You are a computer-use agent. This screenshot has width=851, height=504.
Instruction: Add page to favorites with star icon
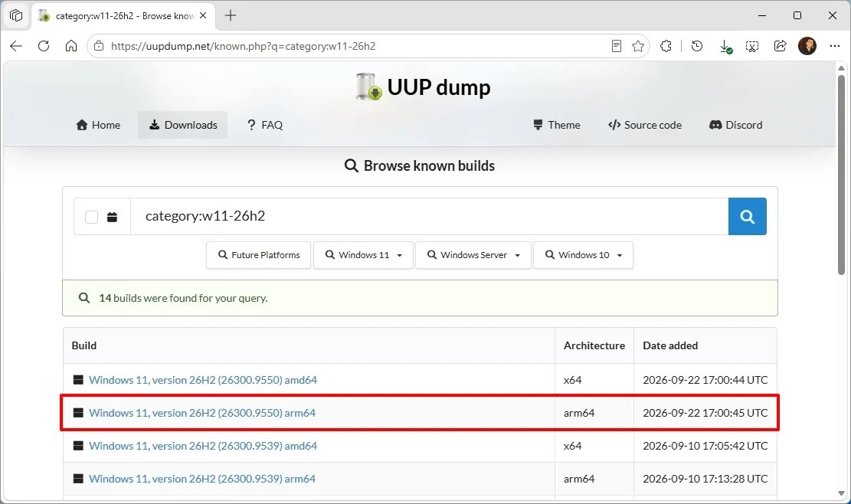[638, 46]
